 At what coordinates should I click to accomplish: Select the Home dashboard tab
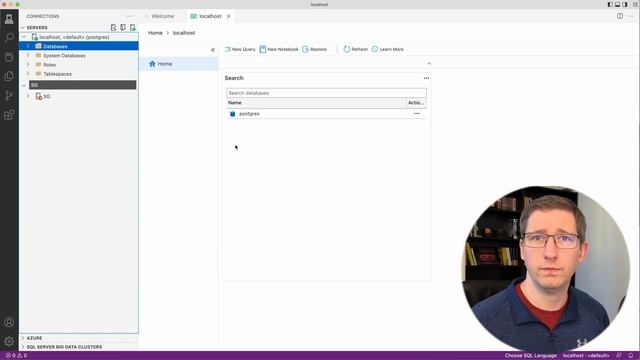[179, 64]
